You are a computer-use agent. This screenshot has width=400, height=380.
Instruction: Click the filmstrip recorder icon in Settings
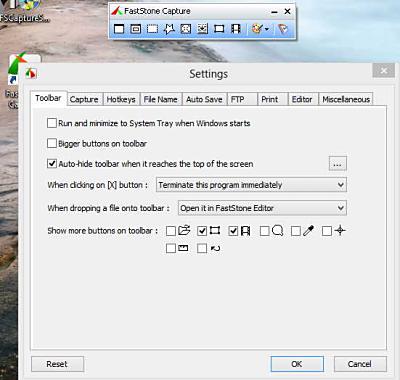click(x=245, y=231)
